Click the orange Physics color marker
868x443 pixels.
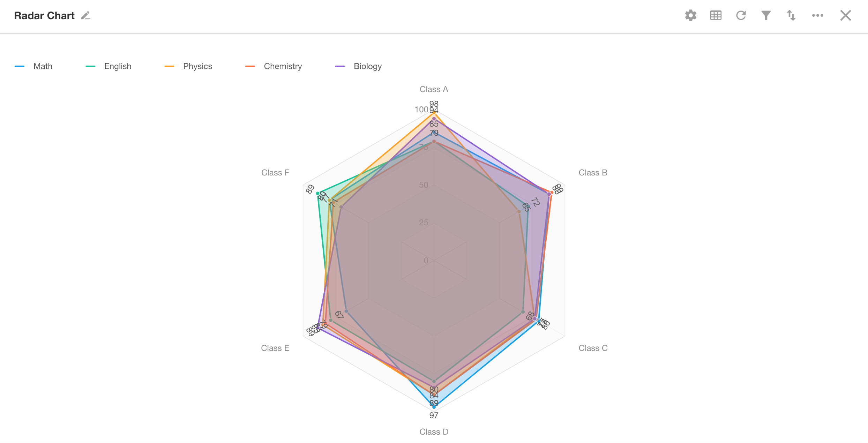(169, 66)
